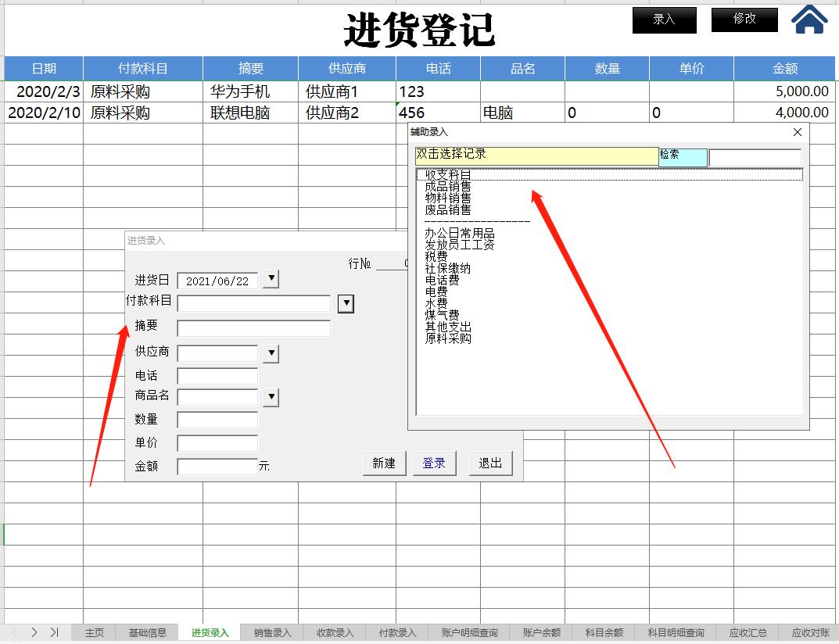Click the 修改 button at the top

(x=744, y=20)
